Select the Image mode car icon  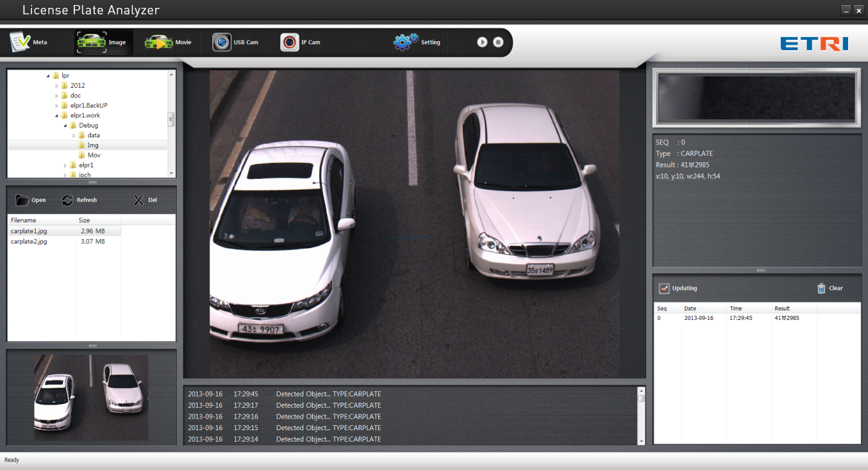(91, 42)
